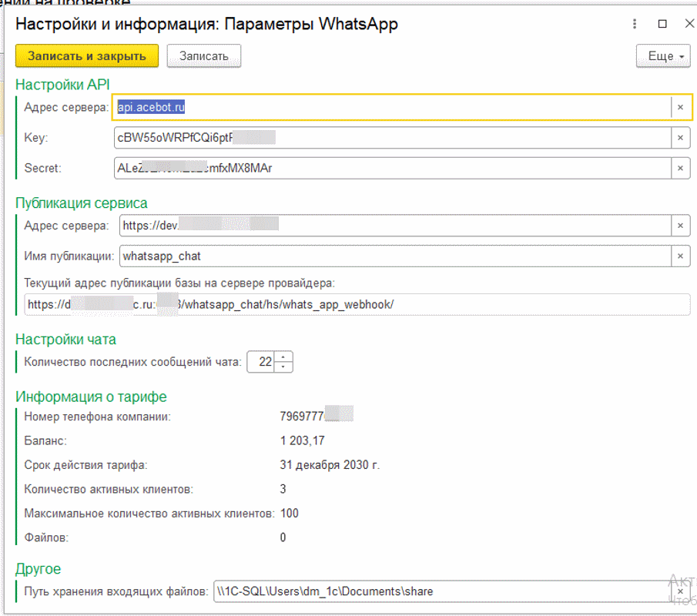Open the three-dot window options menu
The height and width of the screenshot is (616, 697).
pos(635,24)
